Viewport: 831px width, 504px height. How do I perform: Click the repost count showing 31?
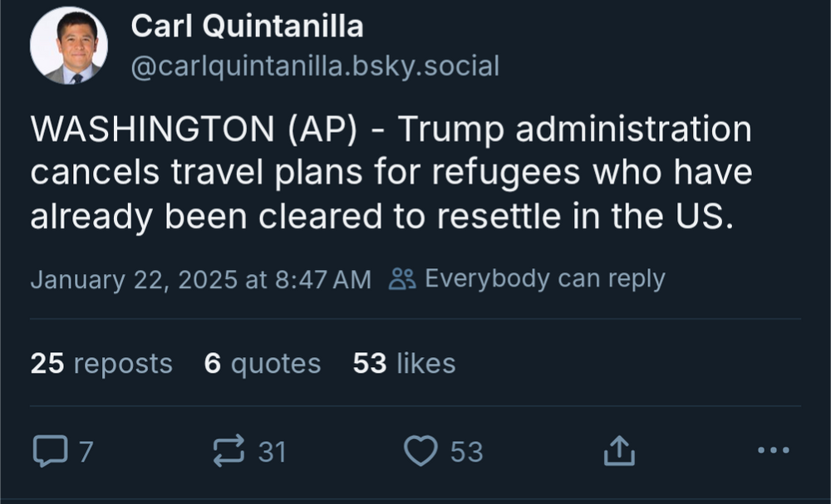pyautogui.click(x=273, y=452)
